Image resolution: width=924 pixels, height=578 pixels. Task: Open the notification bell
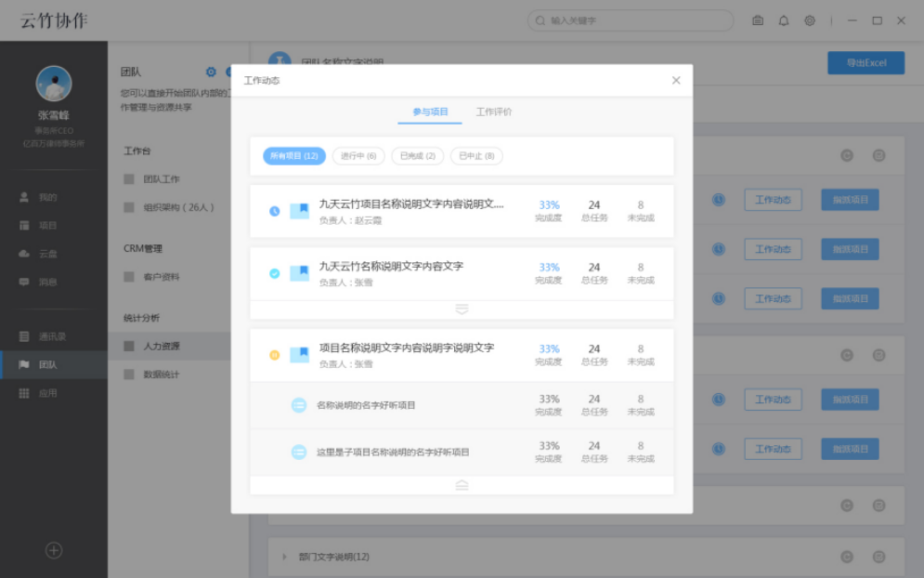tap(782, 20)
